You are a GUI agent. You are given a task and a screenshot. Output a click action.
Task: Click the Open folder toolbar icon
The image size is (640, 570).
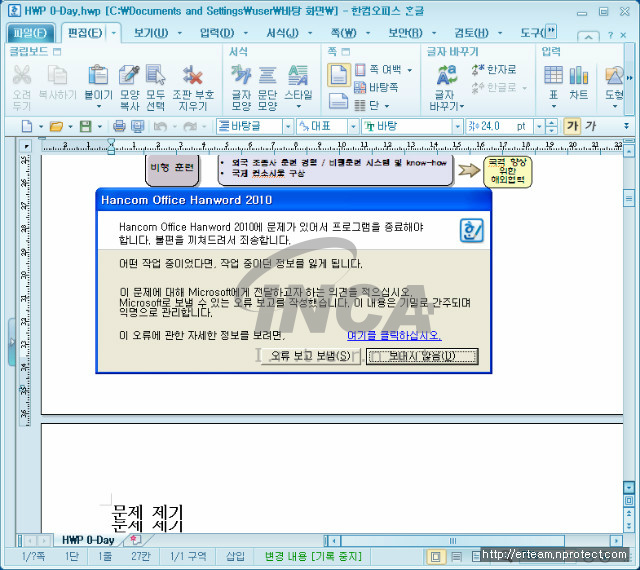[56, 126]
